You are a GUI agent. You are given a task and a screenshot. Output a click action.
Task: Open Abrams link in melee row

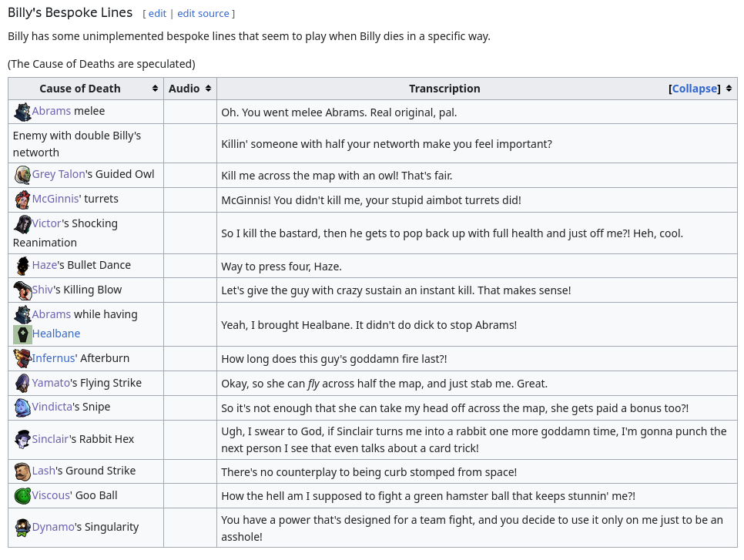pyautogui.click(x=52, y=111)
